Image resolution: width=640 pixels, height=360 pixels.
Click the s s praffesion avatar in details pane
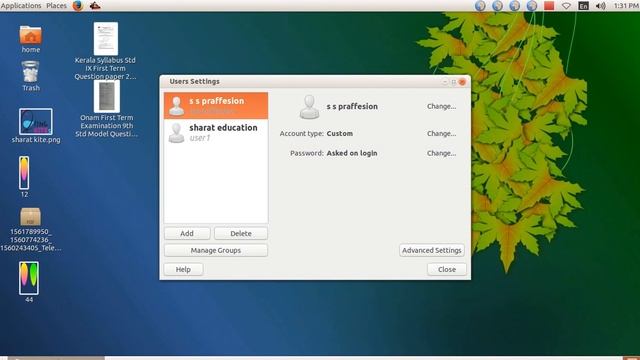309,107
